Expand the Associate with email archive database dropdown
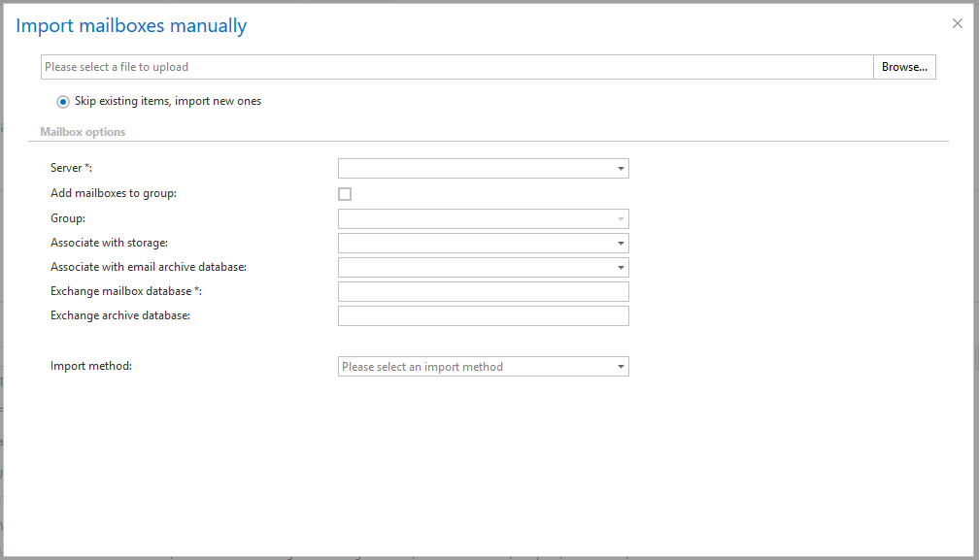This screenshot has height=560, width=979. point(483,268)
